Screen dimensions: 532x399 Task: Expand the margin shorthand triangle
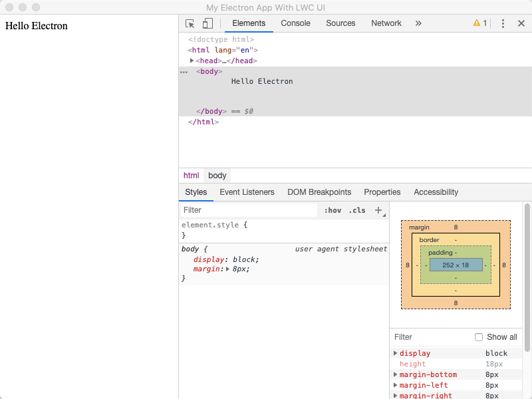(227, 269)
